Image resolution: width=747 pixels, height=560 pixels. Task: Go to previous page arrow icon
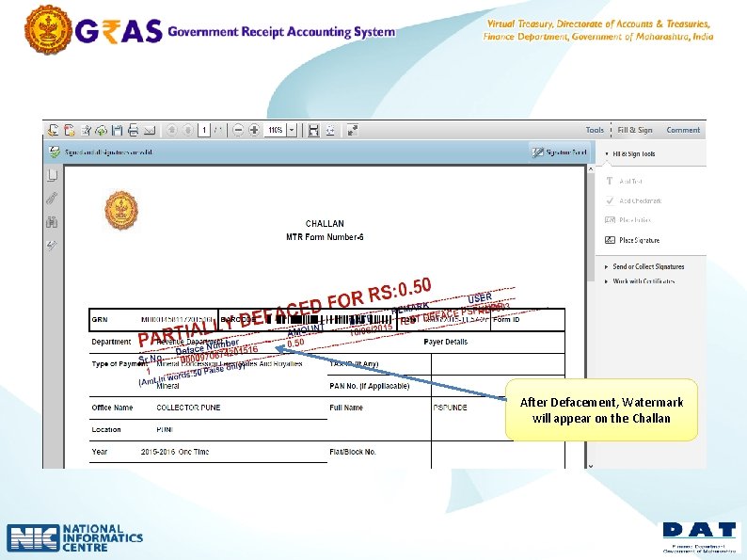click(x=172, y=130)
